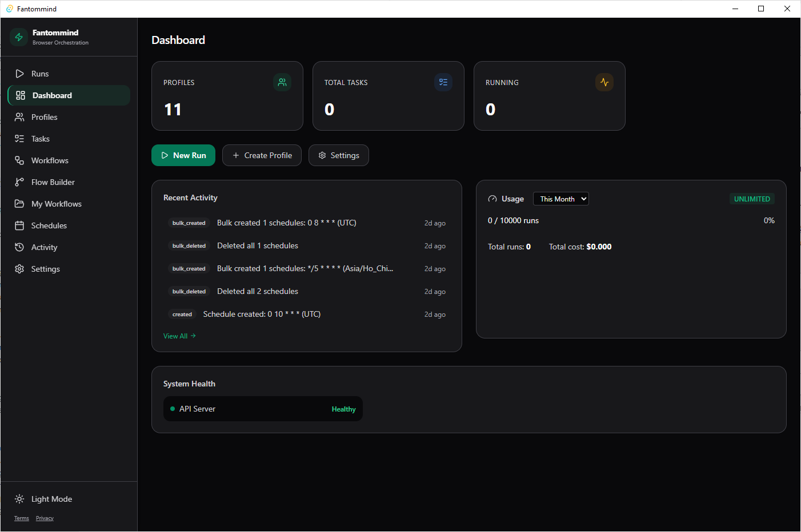Open the Runs page
The image size is (801, 532).
point(69,74)
